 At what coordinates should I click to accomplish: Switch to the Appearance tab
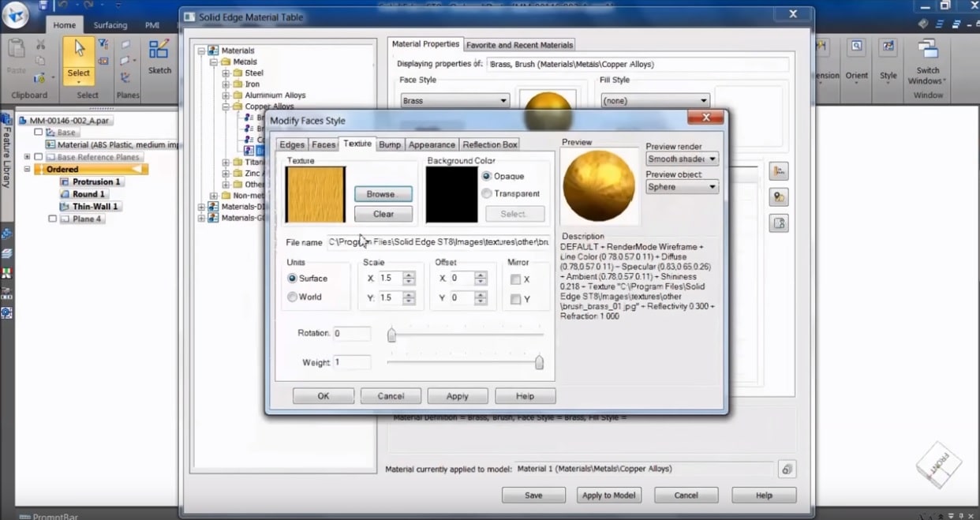(432, 144)
